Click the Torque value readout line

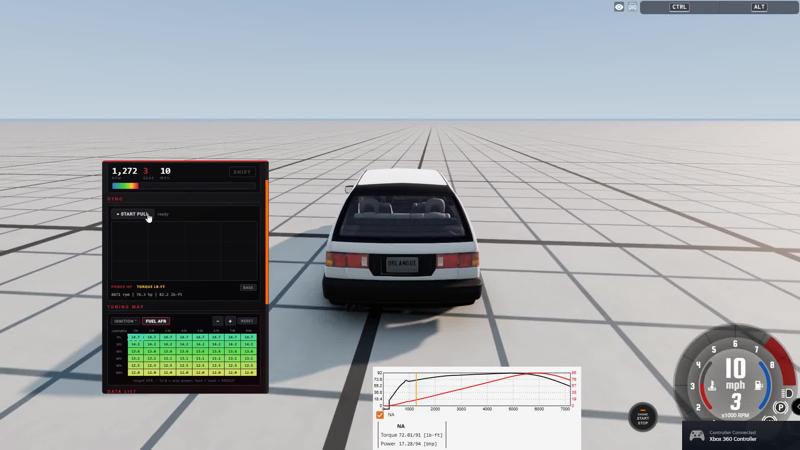tap(412, 435)
